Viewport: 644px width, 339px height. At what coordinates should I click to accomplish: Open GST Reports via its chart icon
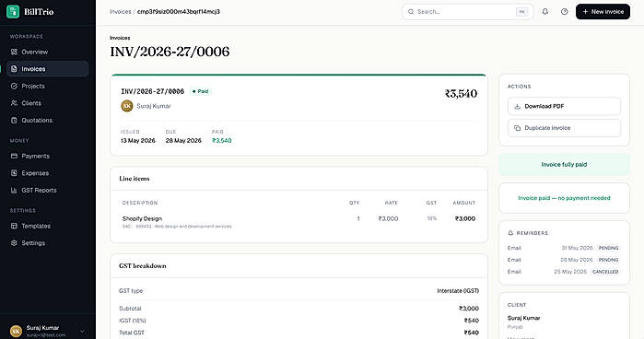[x=14, y=191]
